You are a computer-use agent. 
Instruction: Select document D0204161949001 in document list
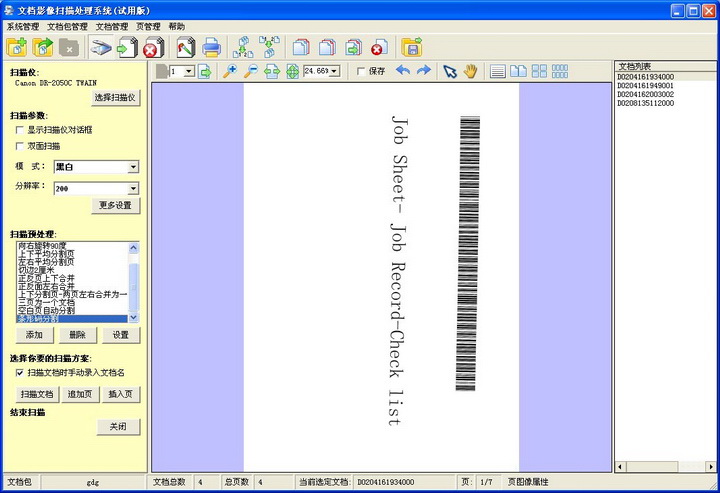click(x=646, y=86)
